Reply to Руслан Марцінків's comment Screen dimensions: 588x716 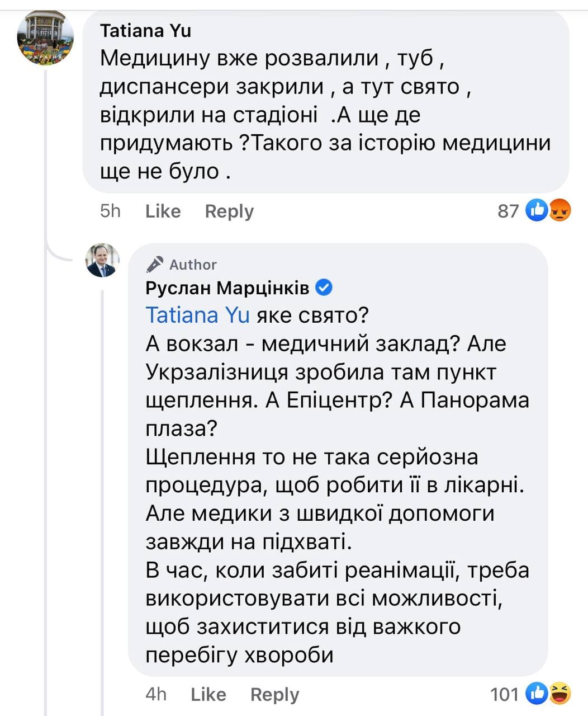point(274,694)
